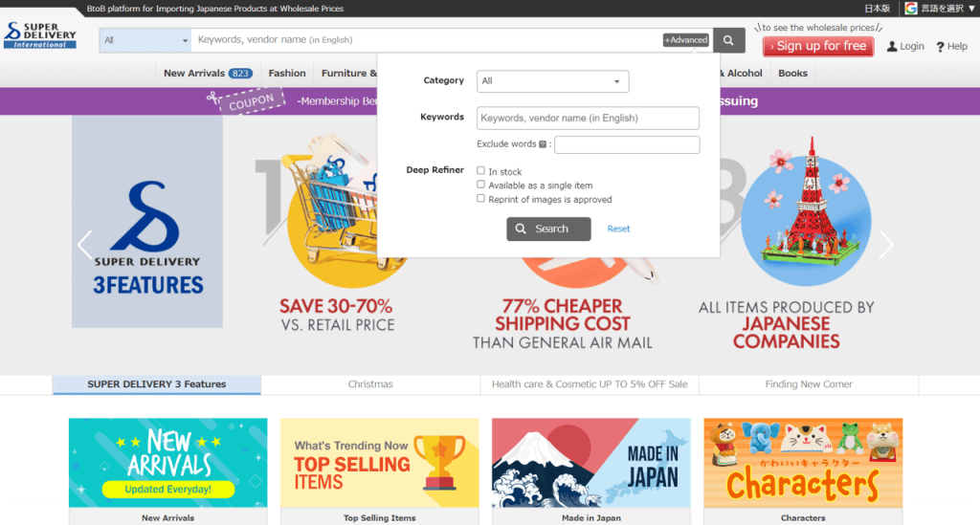
Task: Open the Help question mark icon
Action: point(940,47)
